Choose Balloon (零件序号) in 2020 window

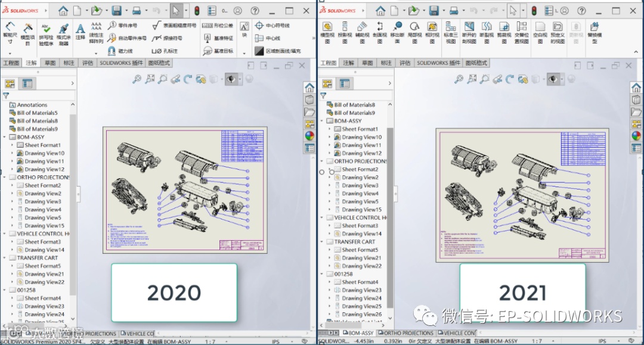tap(122, 26)
